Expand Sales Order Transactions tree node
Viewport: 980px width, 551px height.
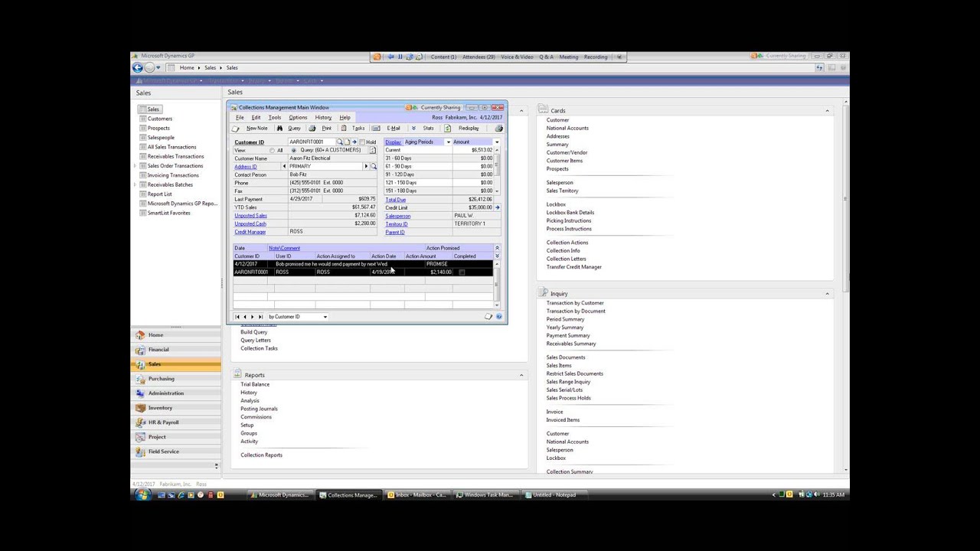136,166
